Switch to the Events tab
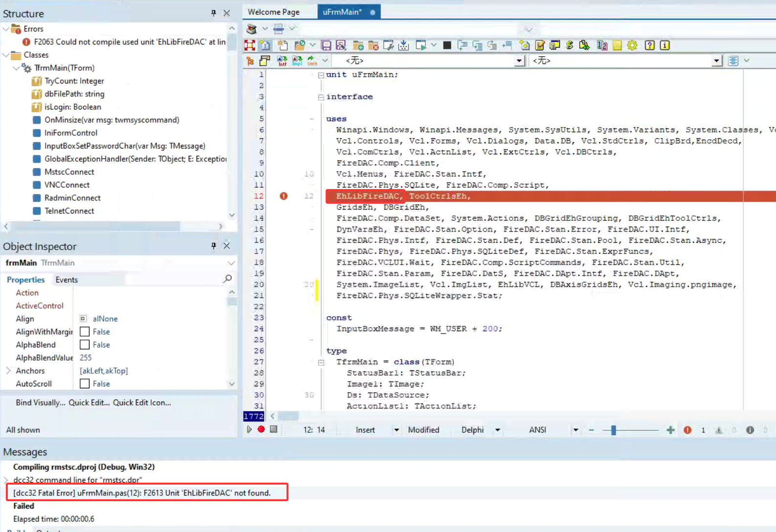 [67, 279]
